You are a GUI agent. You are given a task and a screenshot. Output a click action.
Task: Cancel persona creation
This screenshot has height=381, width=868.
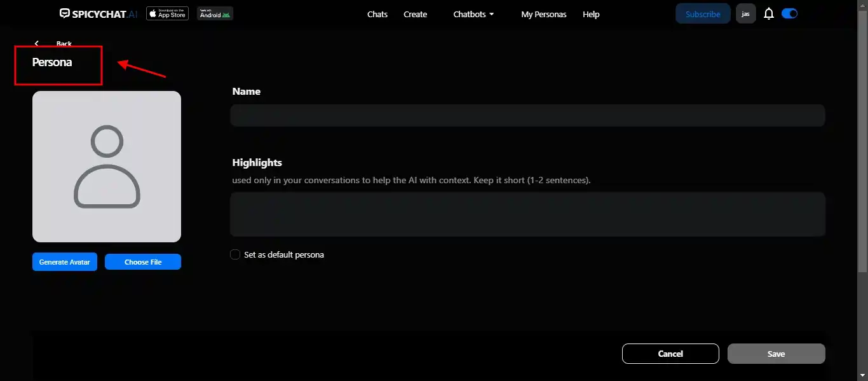click(x=670, y=354)
